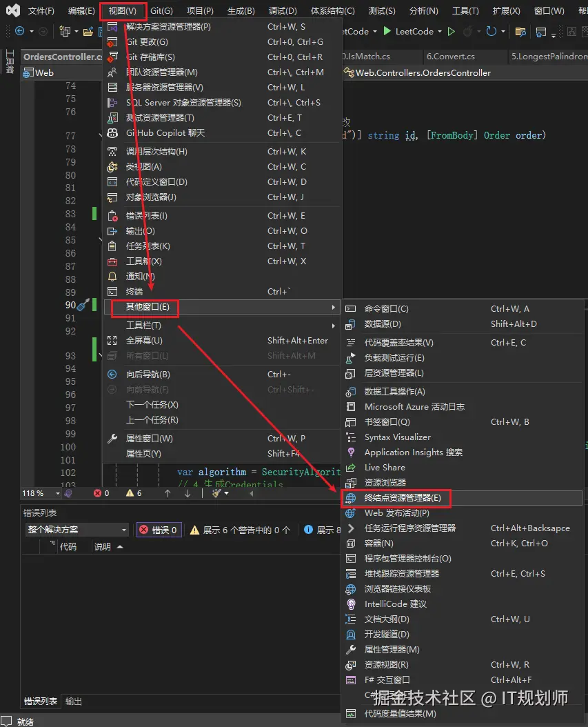Open the LeetCode start target dropdown
The image size is (588, 727).
tap(438, 32)
